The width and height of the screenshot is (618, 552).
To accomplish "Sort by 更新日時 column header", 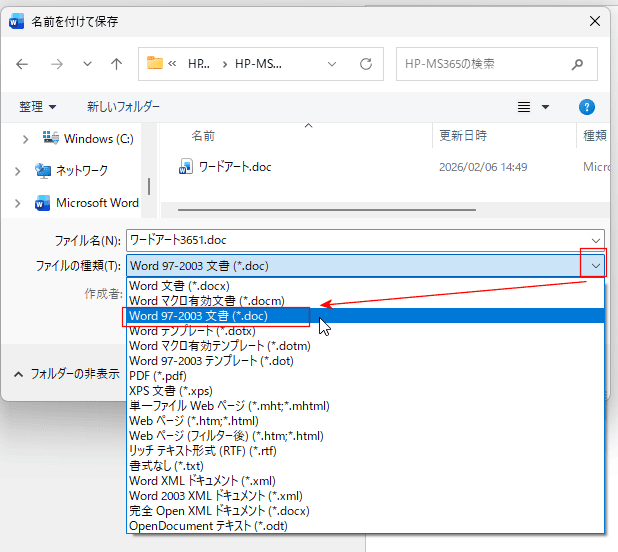I will (x=464, y=136).
